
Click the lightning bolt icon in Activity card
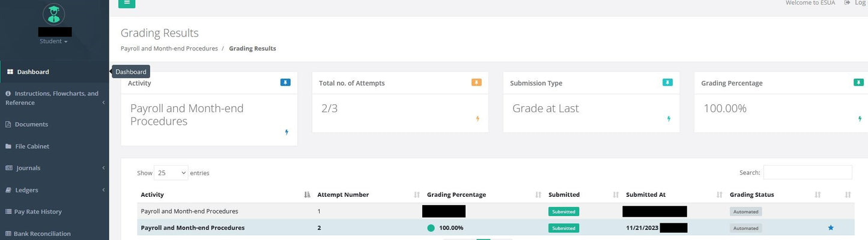(x=287, y=132)
